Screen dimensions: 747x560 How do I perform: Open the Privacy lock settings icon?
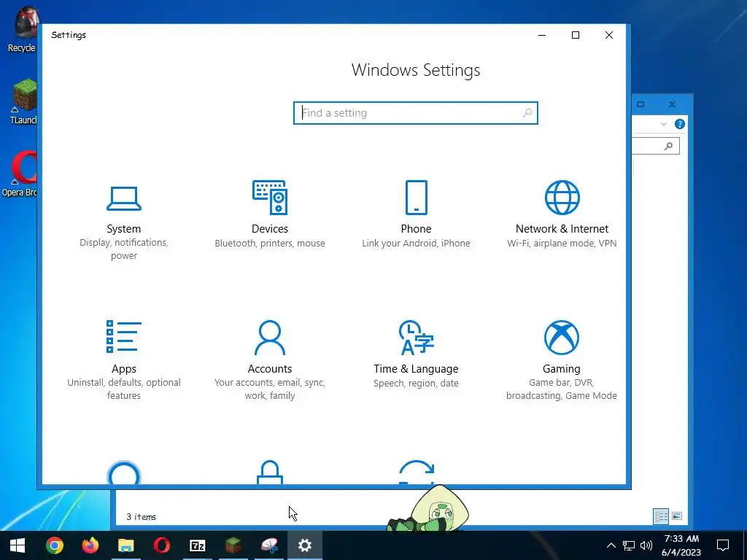(x=270, y=472)
